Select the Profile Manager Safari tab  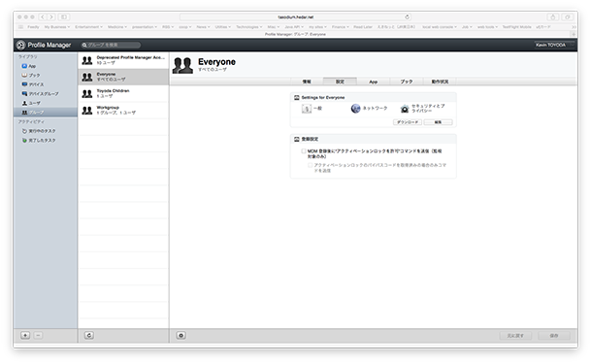click(x=295, y=34)
